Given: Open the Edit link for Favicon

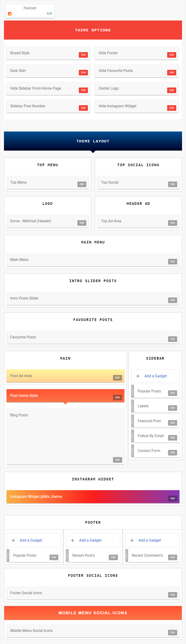Looking at the screenshot, I should [50, 13].
